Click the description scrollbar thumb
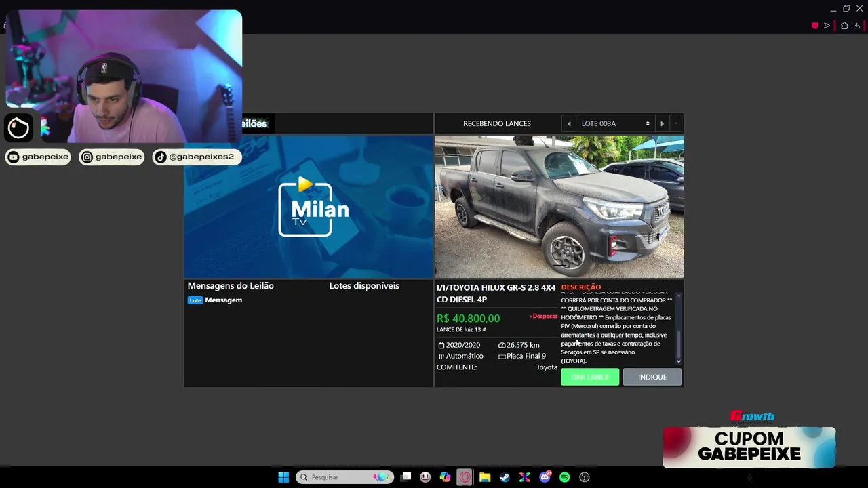This screenshot has width=868, height=488. [678, 346]
